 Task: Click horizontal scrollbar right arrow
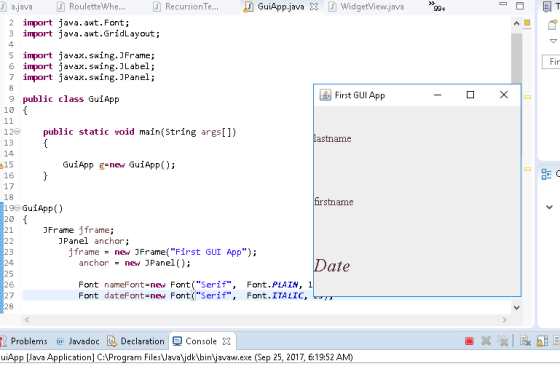[x=504, y=320]
